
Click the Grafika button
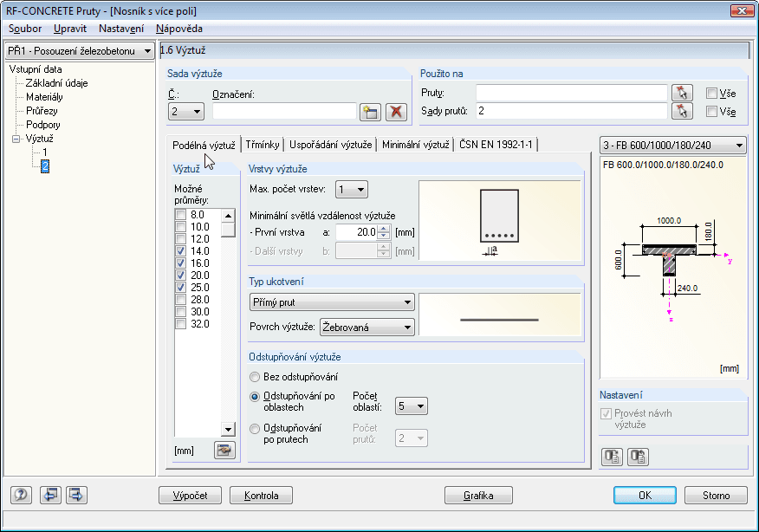tap(478, 496)
